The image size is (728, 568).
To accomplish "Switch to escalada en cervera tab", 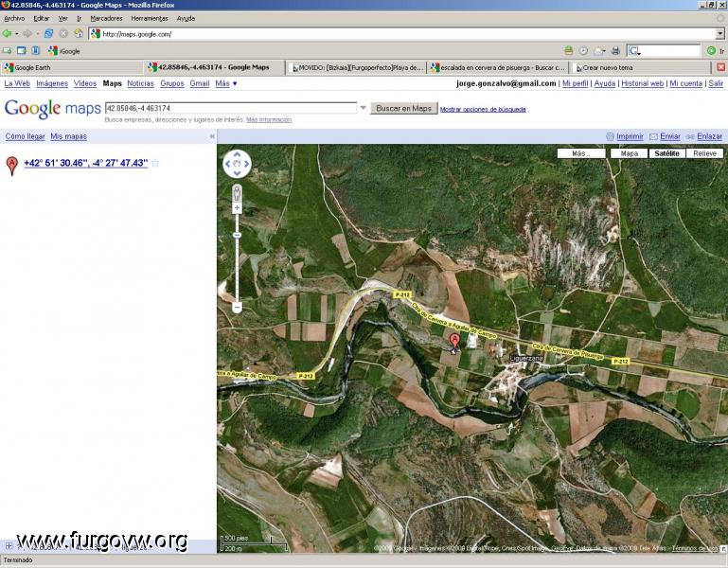I will 498,67.
